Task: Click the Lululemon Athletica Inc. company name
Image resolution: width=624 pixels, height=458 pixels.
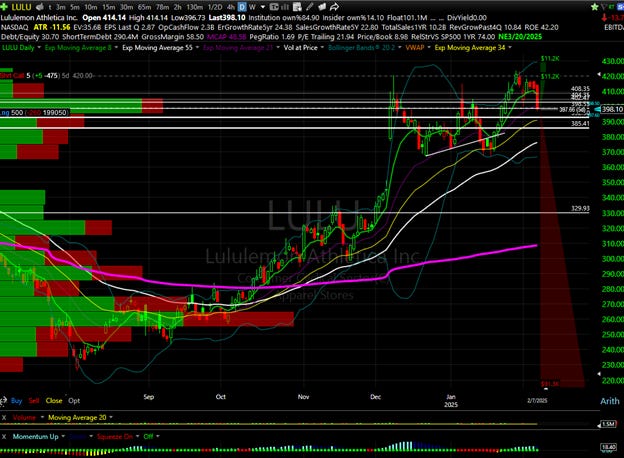Action: click(x=39, y=18)
